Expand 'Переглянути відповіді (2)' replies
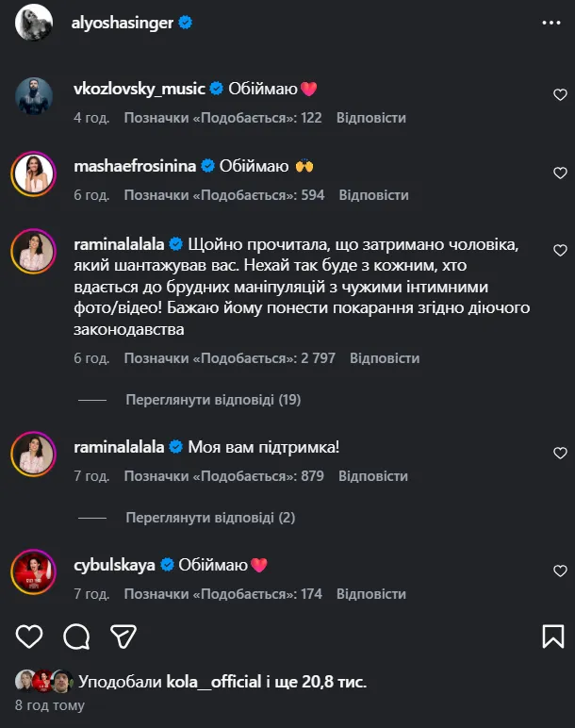The height and width of the screenshot is (728, 575). 210,518
